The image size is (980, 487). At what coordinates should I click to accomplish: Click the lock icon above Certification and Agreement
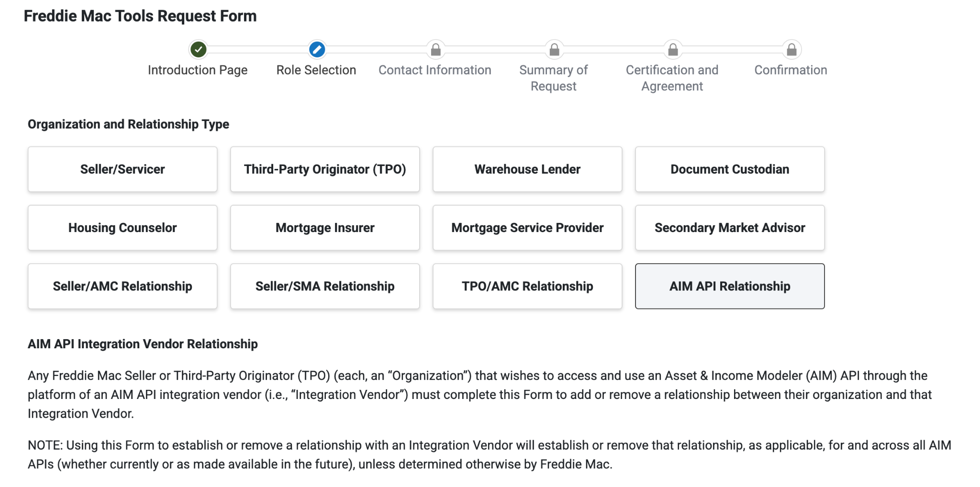(673, 49)
